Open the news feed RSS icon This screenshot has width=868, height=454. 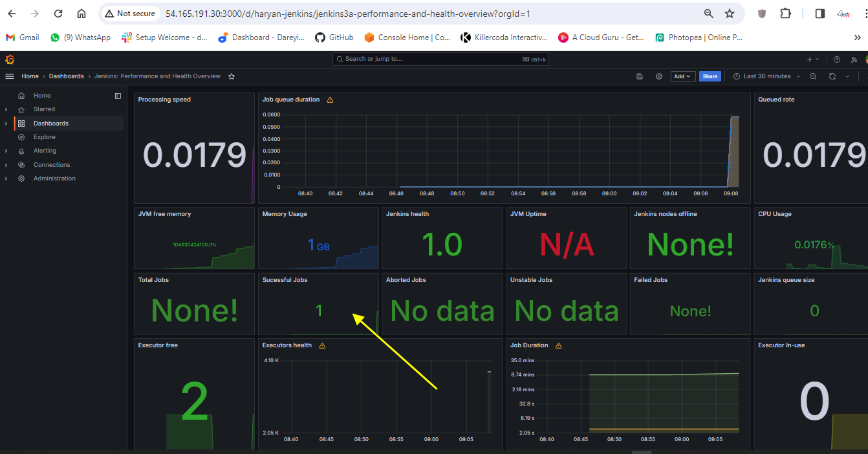coord(854,59)
